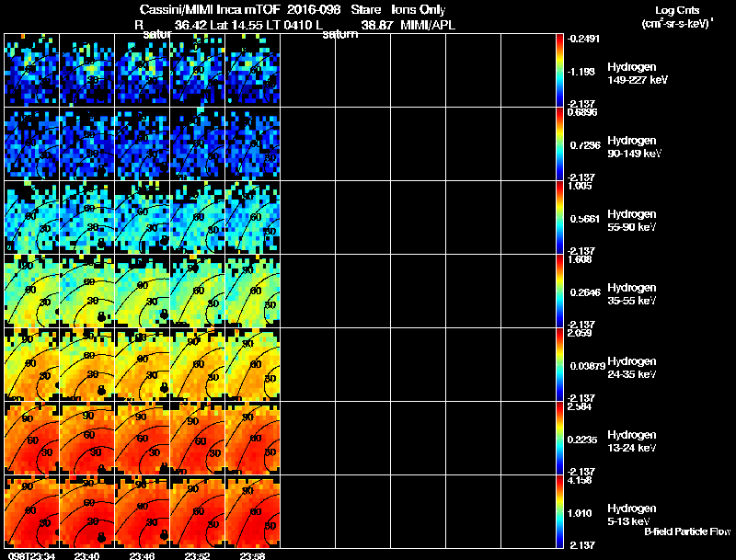Click the 'Hydrogen 90-149 keV' label
This screenshot has height=560, width=736.
click(x=635, y=147)
